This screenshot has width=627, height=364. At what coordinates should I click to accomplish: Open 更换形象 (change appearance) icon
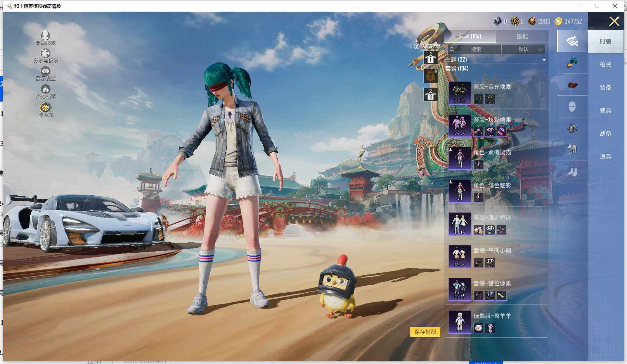45,36
